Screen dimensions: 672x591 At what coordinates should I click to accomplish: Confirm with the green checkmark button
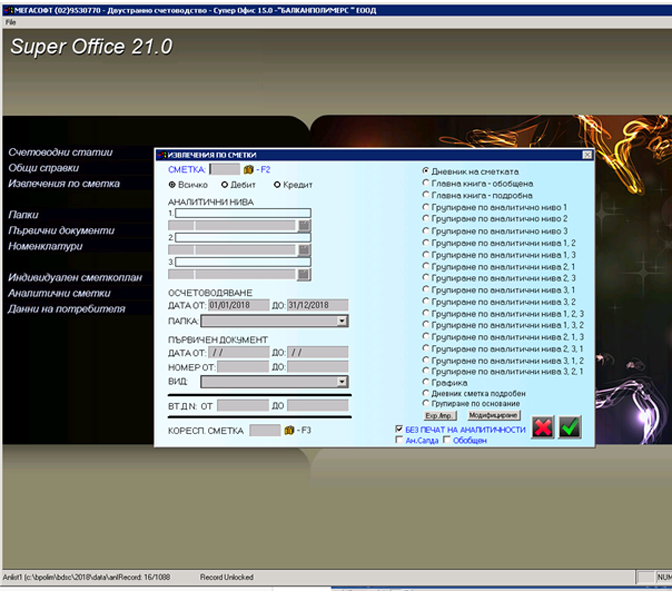[x=571, y=427]
